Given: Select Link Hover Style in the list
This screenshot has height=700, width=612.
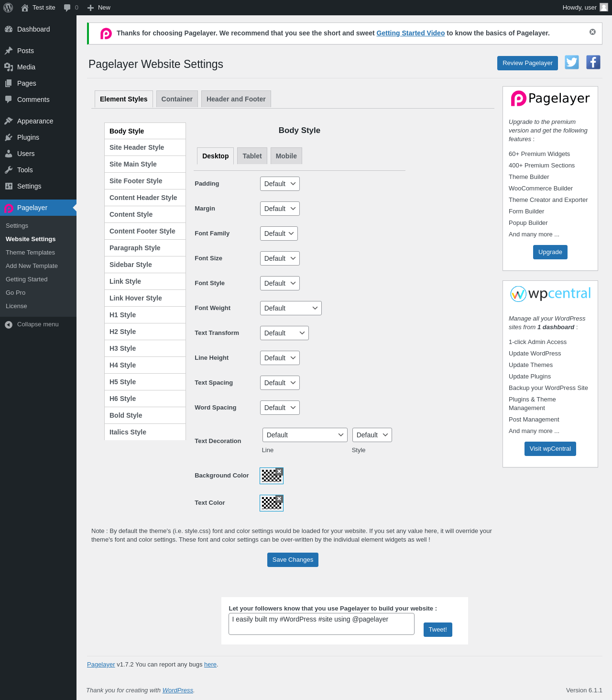Looking at the screenshot, I should (x=145, y=298).
